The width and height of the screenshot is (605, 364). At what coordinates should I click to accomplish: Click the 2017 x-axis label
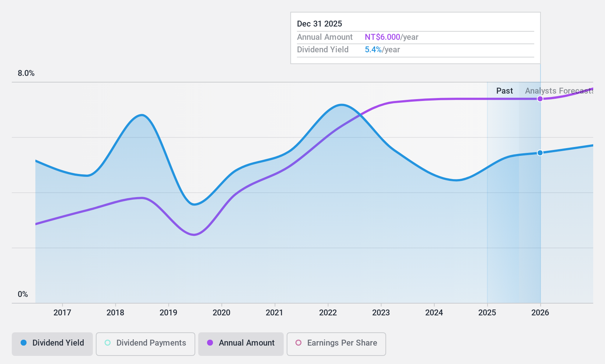tap(62, 312)
